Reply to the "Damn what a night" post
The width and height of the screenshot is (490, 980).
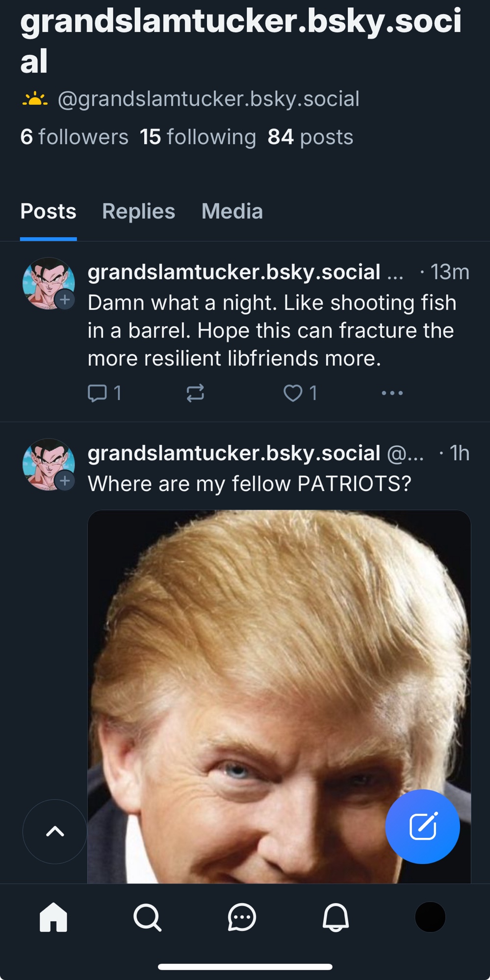click(98, 393)
